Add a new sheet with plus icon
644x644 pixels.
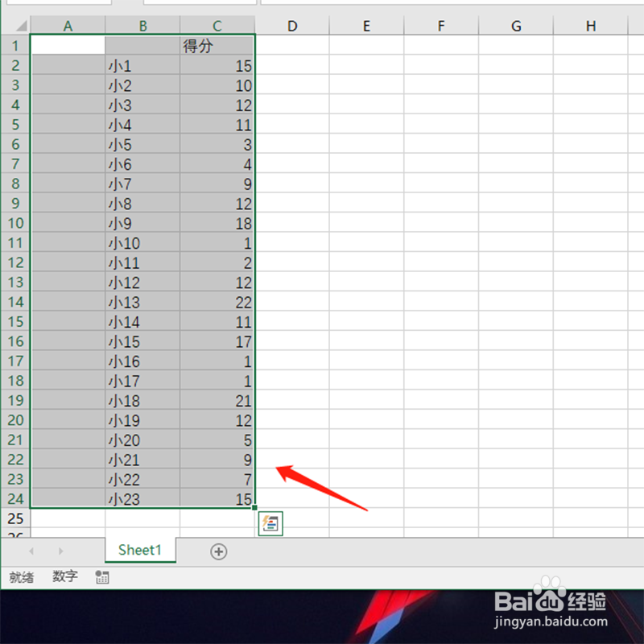(x=218, y=551)
